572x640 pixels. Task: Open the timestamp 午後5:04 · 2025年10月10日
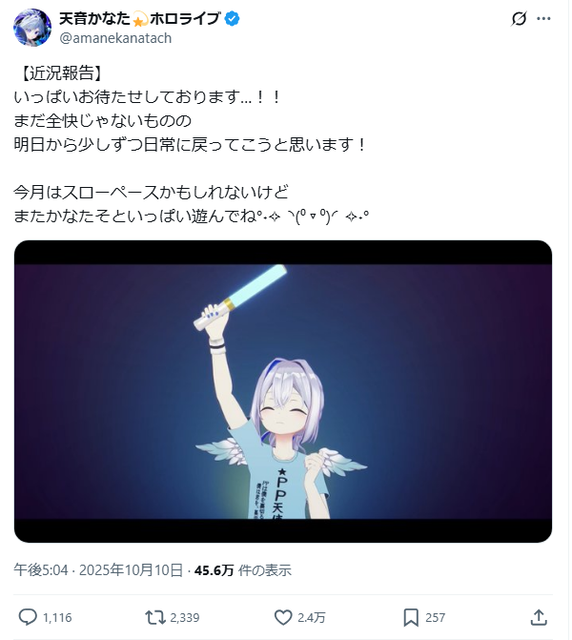click(x=98, y=570)
